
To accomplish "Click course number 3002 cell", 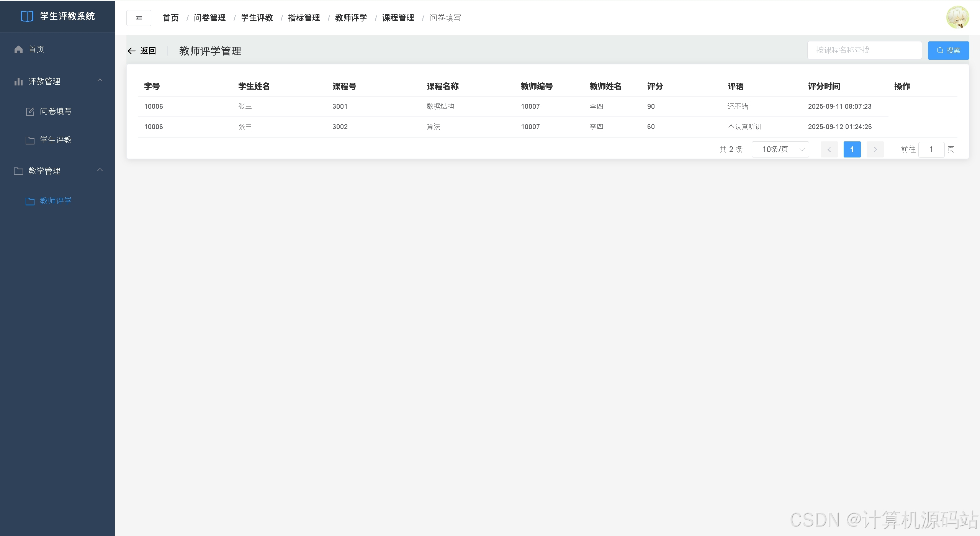I will coord(340,127).
